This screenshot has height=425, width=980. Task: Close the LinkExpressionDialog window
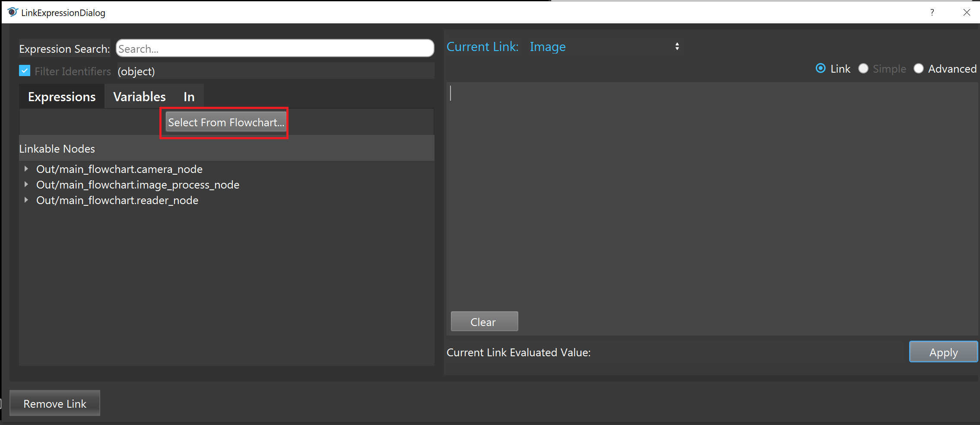[x=967, y=13]
